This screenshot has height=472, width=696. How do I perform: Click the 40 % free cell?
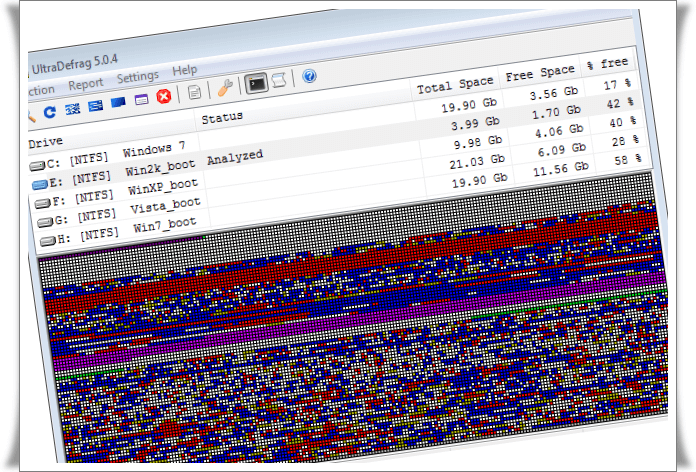tap(623, 122)
